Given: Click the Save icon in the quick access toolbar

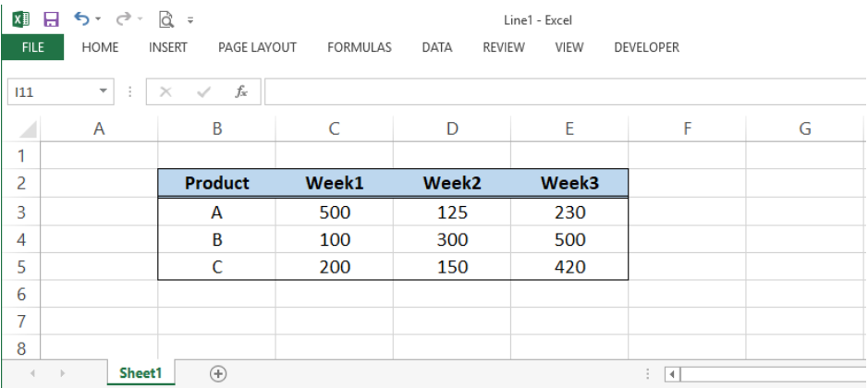Looking at the screenshot, I should 51,20.
